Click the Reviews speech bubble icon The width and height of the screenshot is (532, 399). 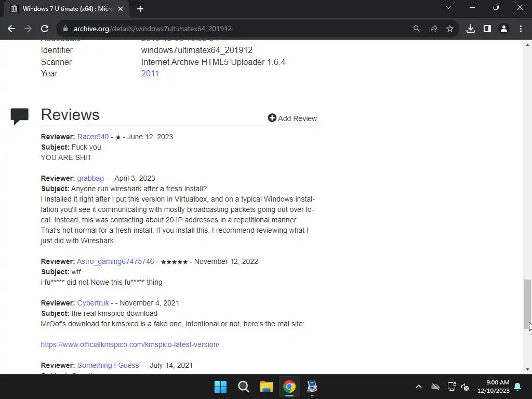click(20, 116)
